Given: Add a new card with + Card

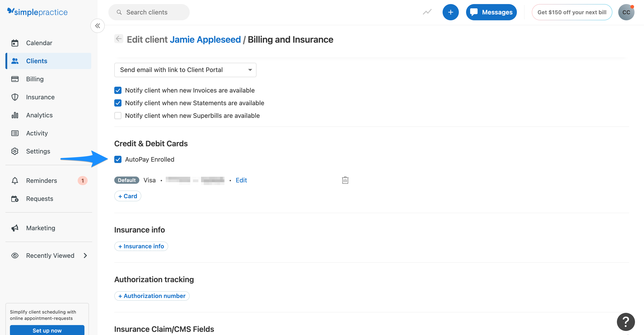Looking at the screenshot, I should 128,196.
